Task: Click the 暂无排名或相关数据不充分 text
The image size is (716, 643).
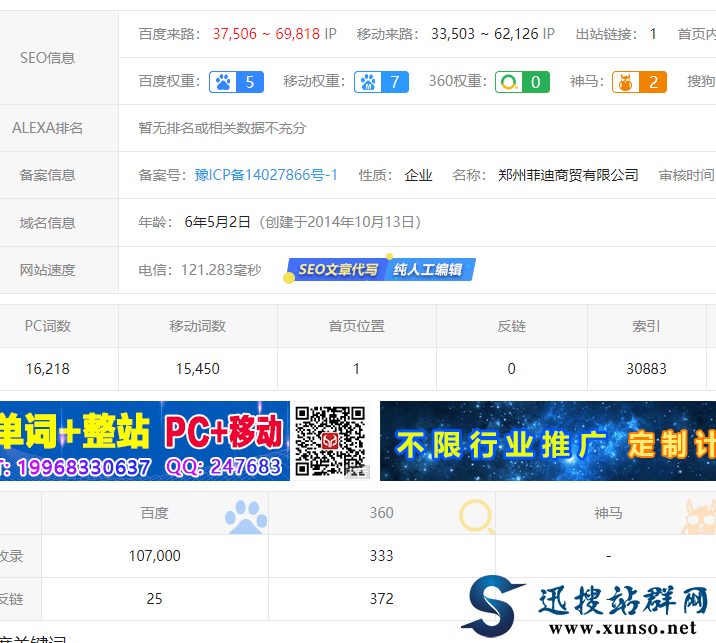Action: 222,128
